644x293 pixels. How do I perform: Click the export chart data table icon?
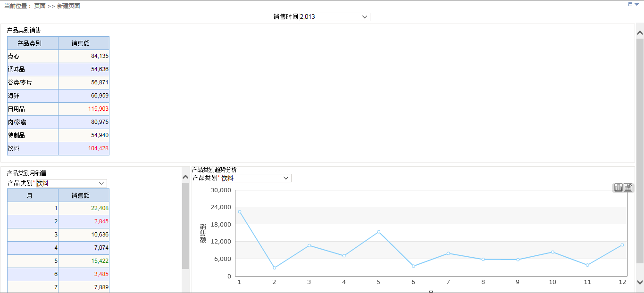(628, 187)
